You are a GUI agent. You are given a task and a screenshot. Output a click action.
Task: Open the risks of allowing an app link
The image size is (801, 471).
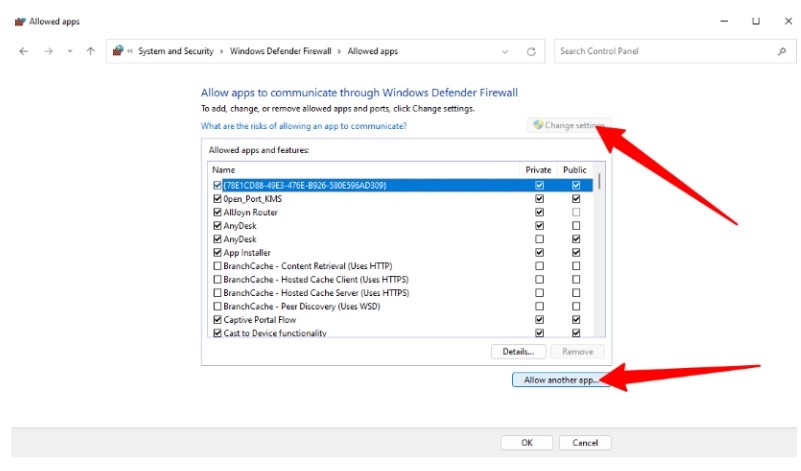303,126
